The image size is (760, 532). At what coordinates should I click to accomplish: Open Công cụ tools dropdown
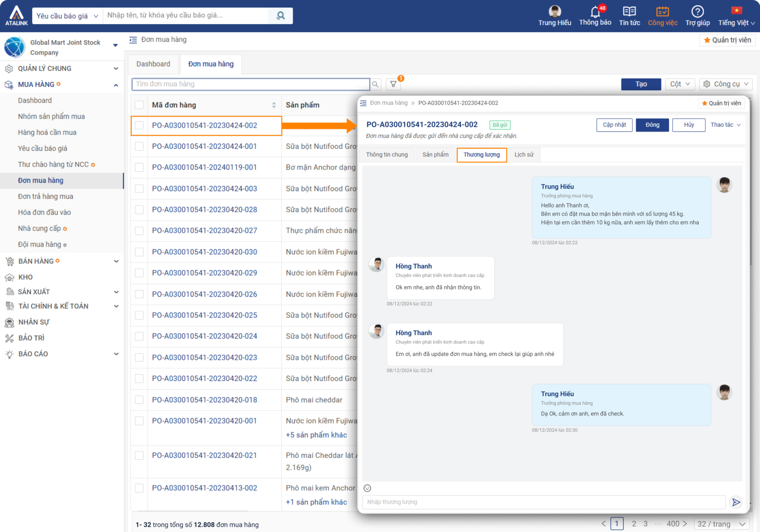(x=726, y=84)
